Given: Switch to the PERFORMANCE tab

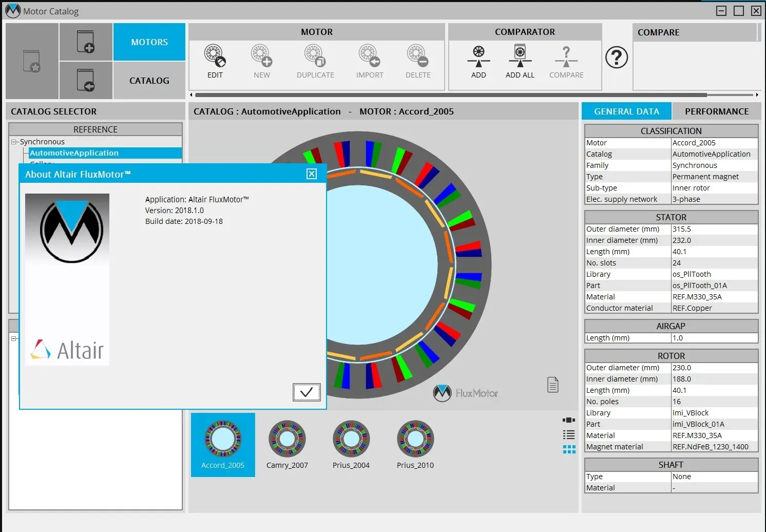Looking at the screenshot, I should tap(717, 111).
